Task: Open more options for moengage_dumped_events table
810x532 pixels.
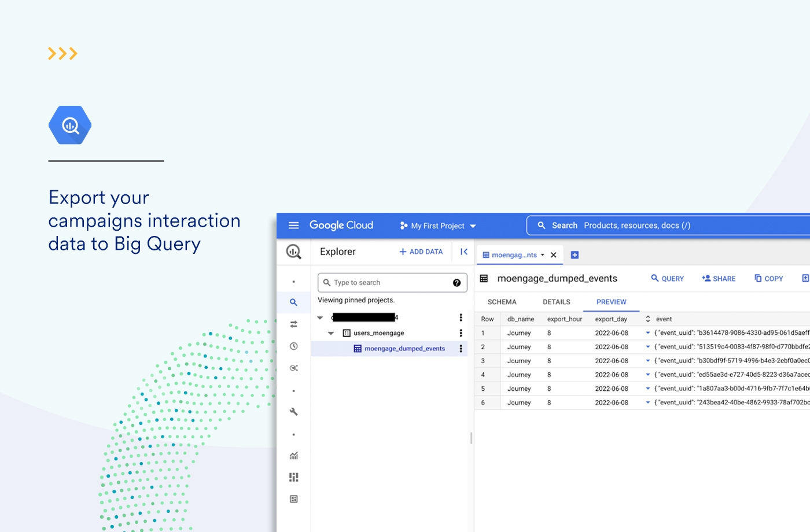Action: (x=461, y=349)
